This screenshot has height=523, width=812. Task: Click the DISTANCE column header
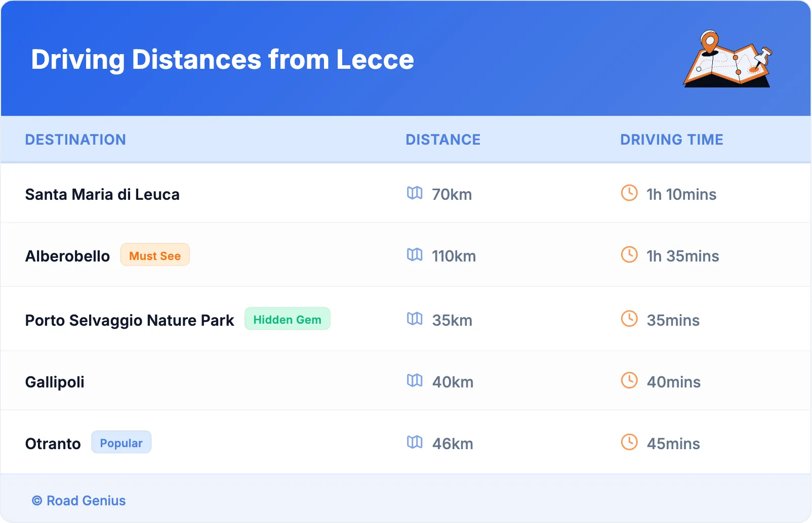click(x=443, y=140)
